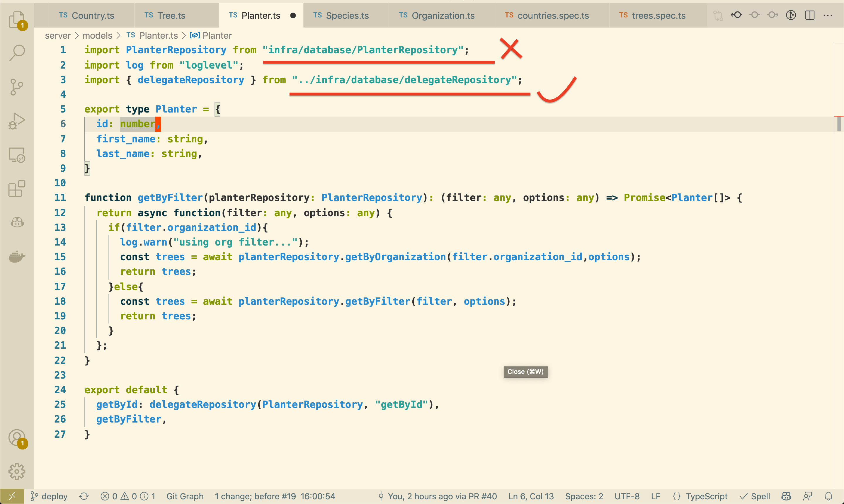
Task: Switch to the countries.spec.ts tab
Action: pos(552,15)
